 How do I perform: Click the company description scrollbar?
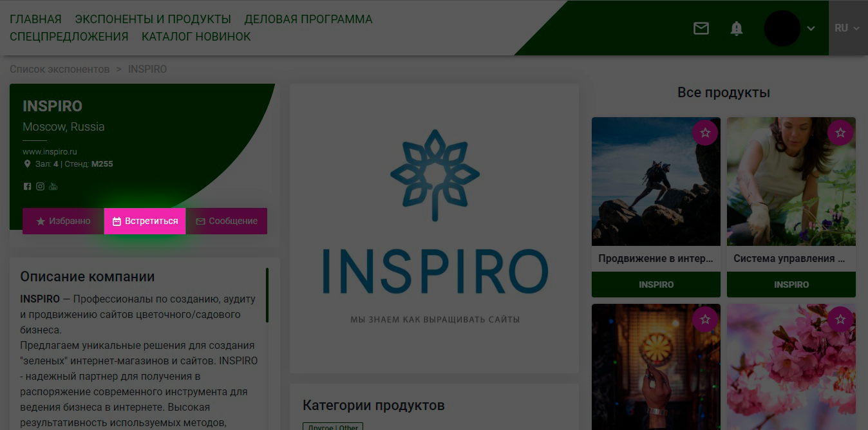[267, 295]
